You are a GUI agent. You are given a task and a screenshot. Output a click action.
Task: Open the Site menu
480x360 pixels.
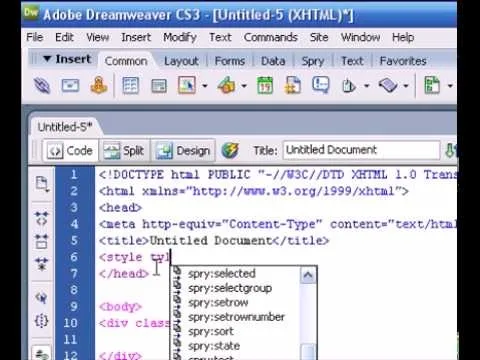319,37
